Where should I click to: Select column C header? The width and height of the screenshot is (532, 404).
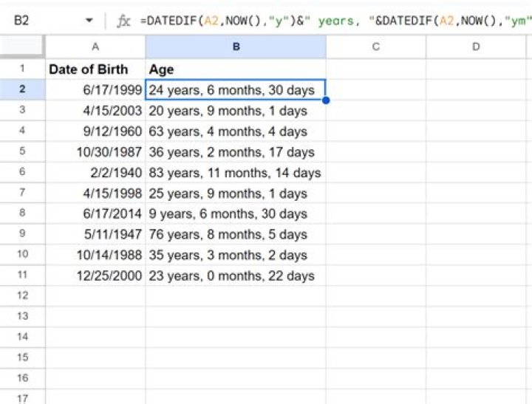tap(376, 47)
